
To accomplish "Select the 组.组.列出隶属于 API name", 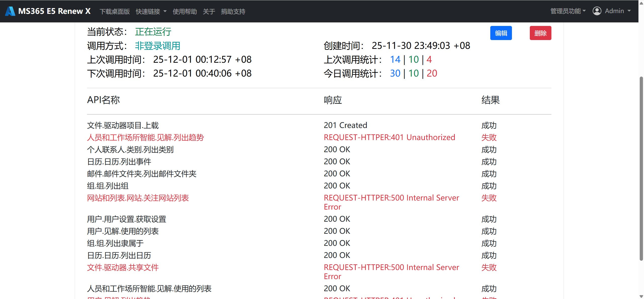I will click(x=115, y=243).
